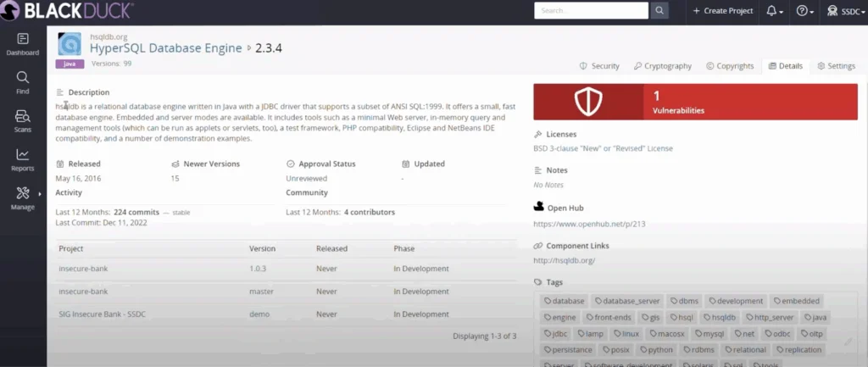Switch to the Copyrights tab
Viewport: 868px width, 367px height.
coord(730,66)
